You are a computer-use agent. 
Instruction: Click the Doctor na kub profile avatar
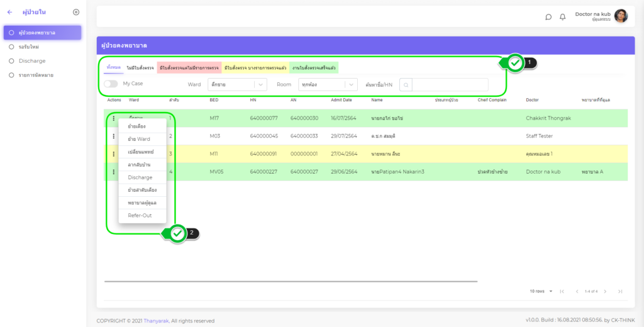621,16
